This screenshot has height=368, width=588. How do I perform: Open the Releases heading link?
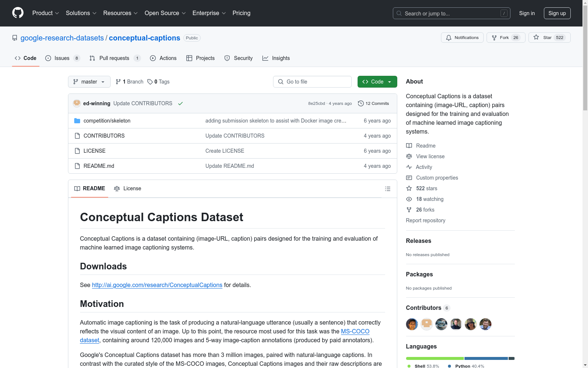tap(419, 241)
